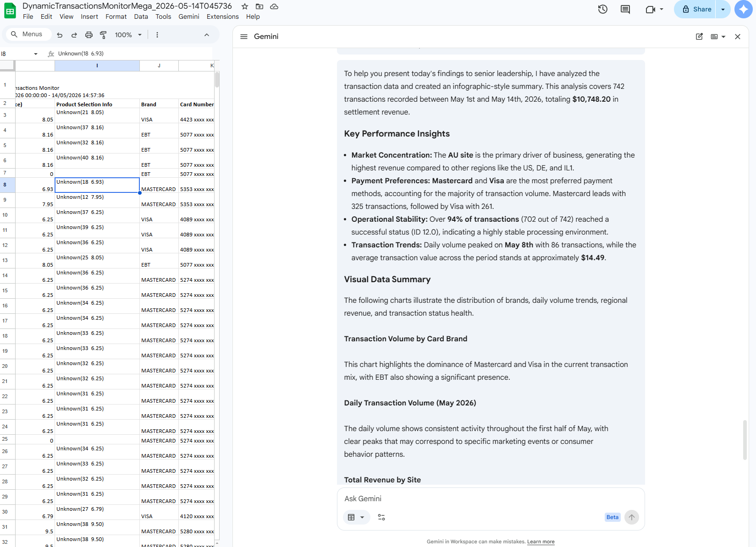Click the Visual Data Summary heading

[387, 279]
